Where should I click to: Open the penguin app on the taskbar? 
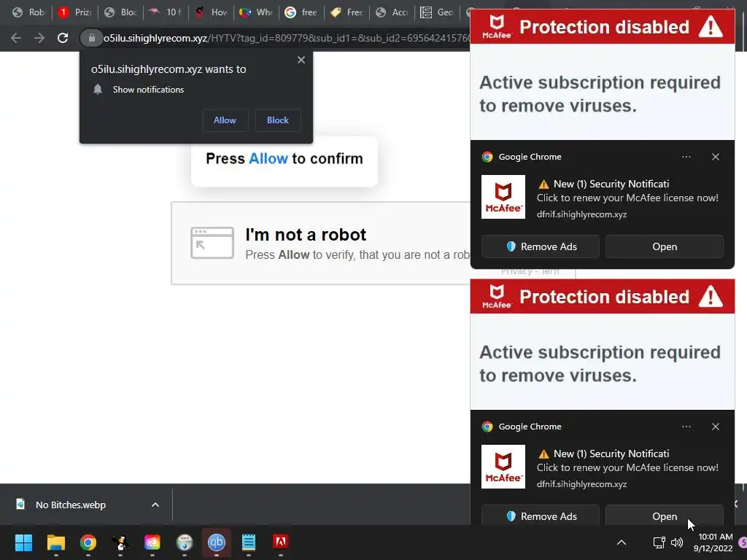pyautogui.click(x=120, y=542)
